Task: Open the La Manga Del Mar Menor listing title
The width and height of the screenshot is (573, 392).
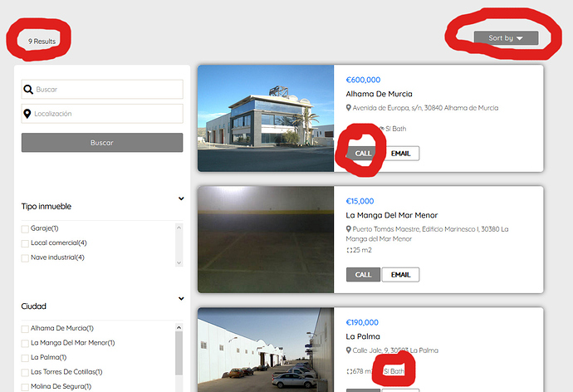Action: point(392,215)
